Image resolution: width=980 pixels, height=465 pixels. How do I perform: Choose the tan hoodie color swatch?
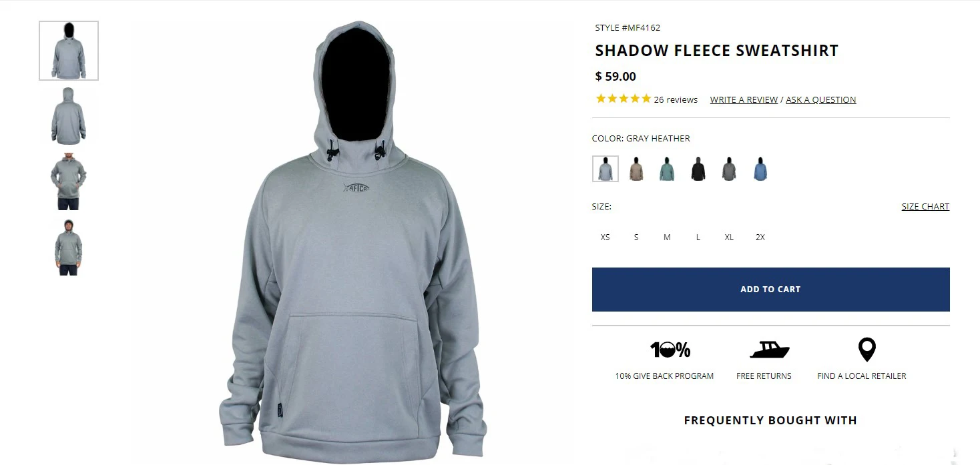pos(636,169)
